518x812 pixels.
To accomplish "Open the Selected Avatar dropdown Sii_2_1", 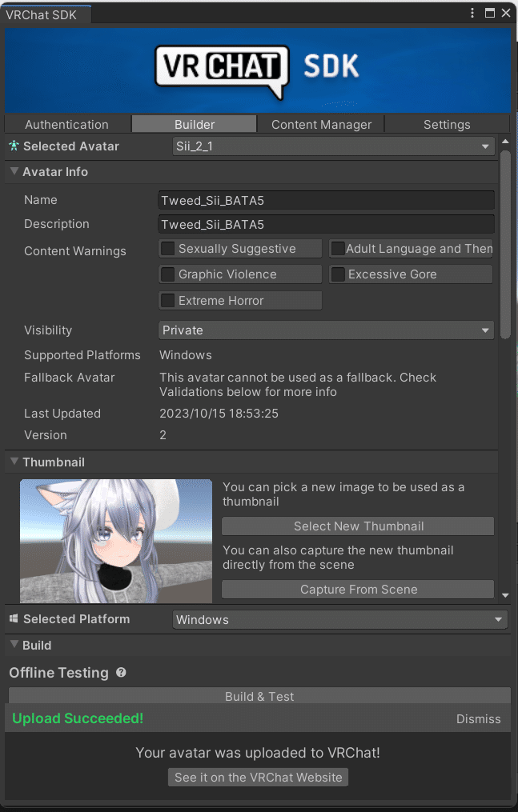I will (x=334, y=146).
